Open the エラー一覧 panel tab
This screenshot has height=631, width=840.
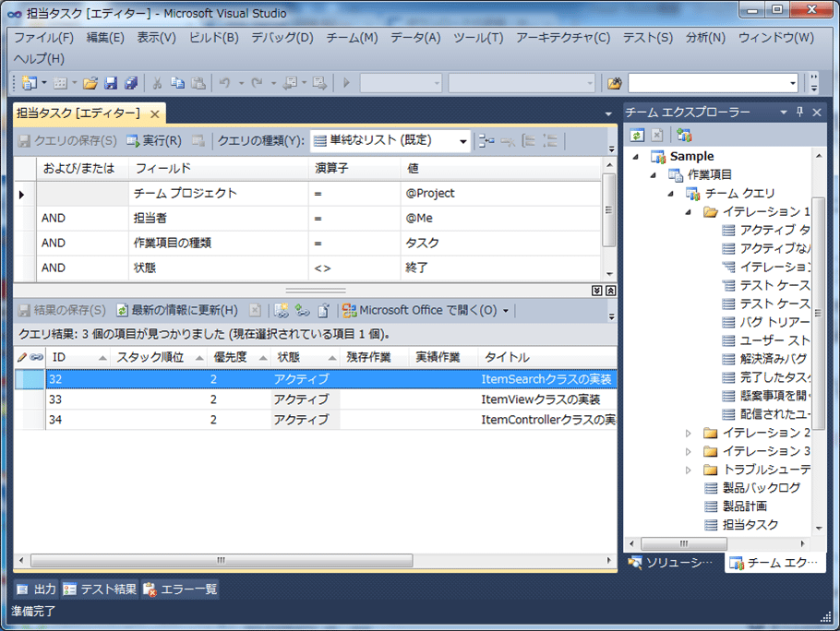pos(180,589)
